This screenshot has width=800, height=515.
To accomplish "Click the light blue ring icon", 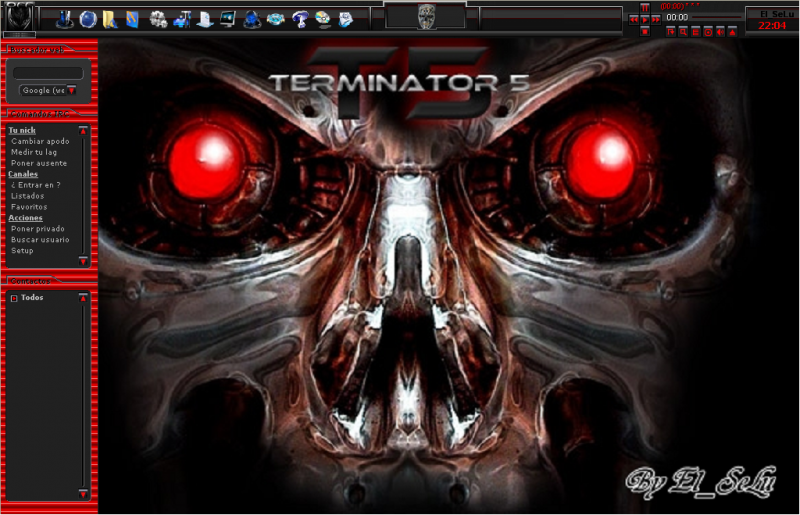I will click(x=276, y=19).
